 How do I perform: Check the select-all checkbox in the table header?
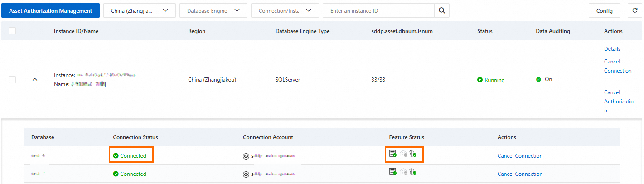click(x=12, y=31)
